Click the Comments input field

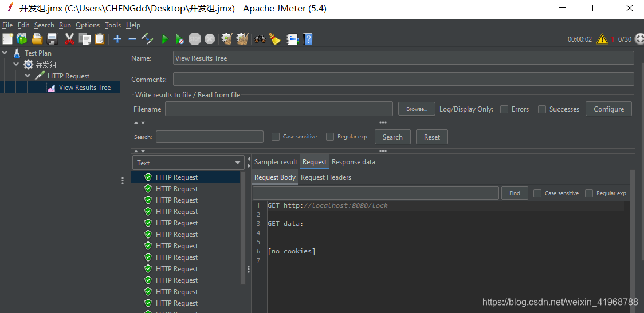(x=403, y=79)
